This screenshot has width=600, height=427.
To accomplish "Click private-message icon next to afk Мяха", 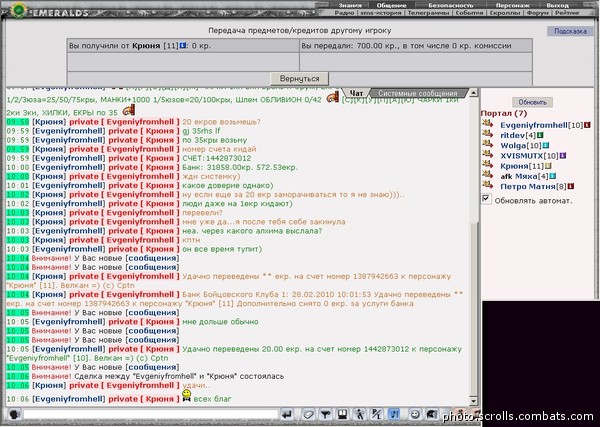I will click(488, 174).
